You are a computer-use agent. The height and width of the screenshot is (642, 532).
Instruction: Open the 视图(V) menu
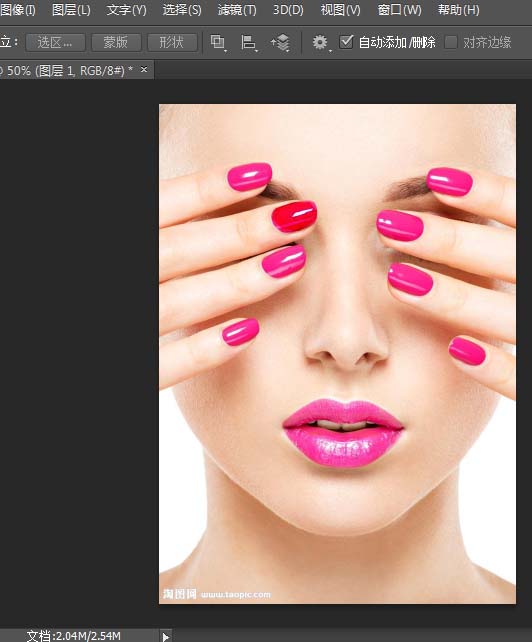(340, 10)
